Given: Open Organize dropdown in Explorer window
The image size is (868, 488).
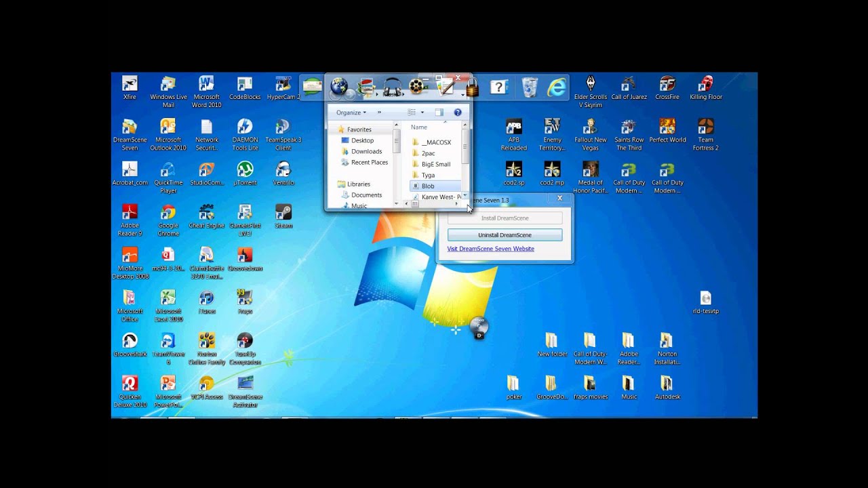Looking at the screenshot, I should [x=351, y=113].
